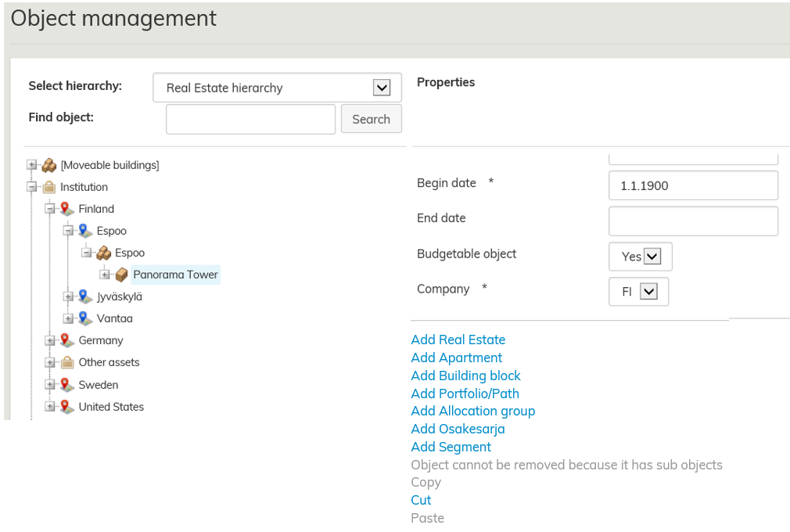Click the Search button
The width and height of the screenshot is (790, 532).
[x=371, y=119]
